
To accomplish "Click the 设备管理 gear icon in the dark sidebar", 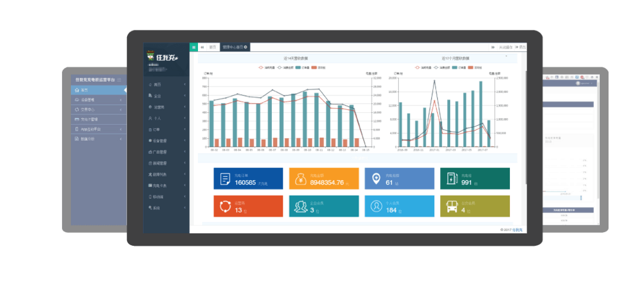I will [150, 140].
